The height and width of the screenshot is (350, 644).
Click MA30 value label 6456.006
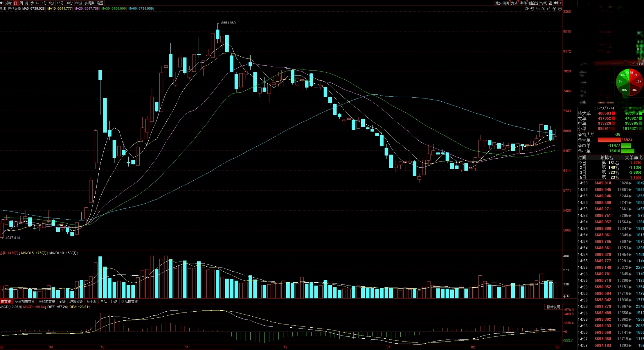(114, 9)
